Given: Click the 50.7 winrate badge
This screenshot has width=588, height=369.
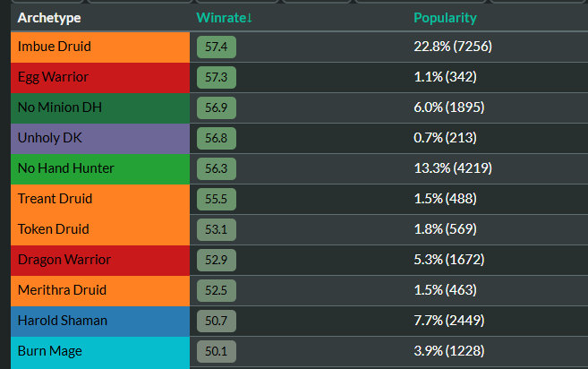Looking at the screenshot, I should pyautogui.click(x=217, y=321).
